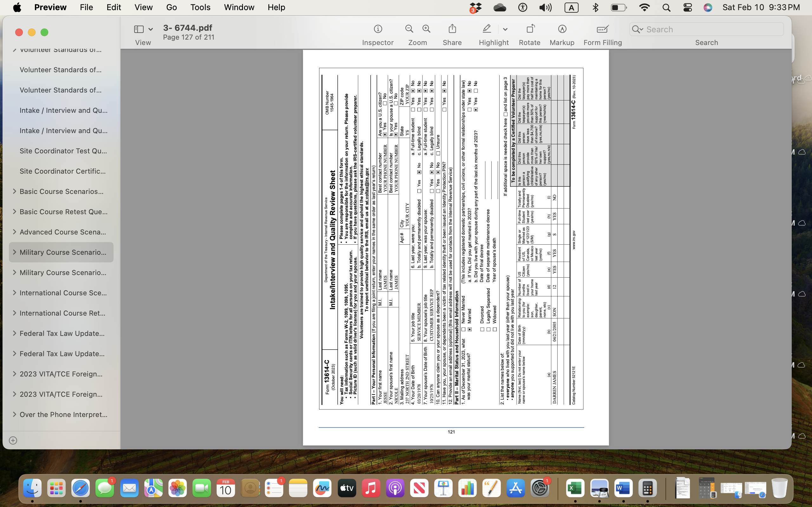Select Site Coordinator Test Questions entry

63,151
